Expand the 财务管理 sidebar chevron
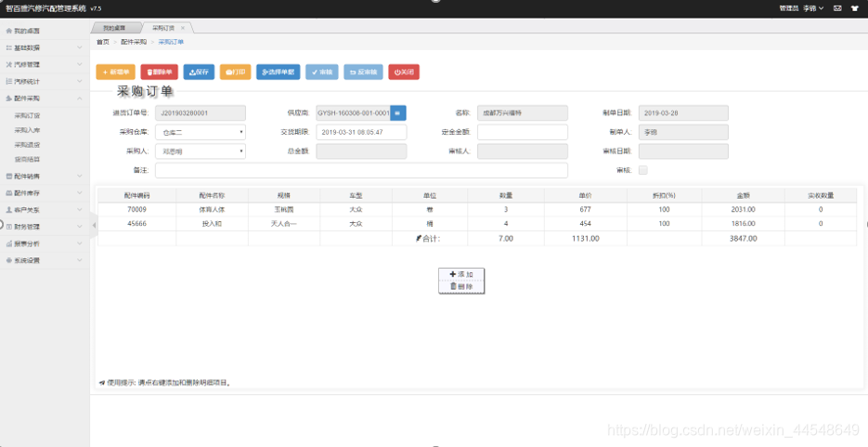 click(x=79, y=227)
